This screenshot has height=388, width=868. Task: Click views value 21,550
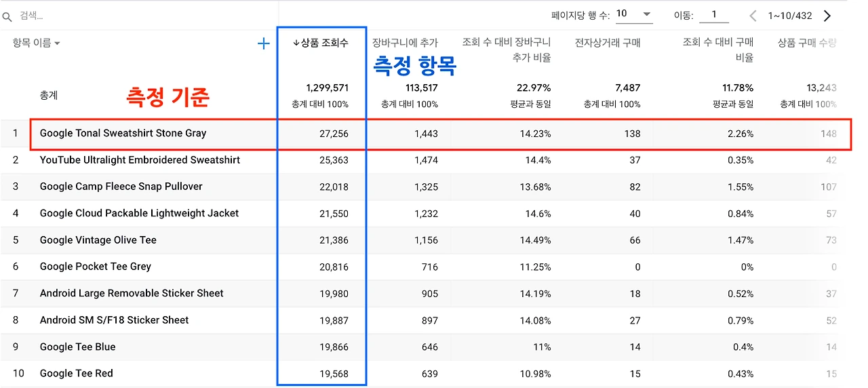click(334, 214)
